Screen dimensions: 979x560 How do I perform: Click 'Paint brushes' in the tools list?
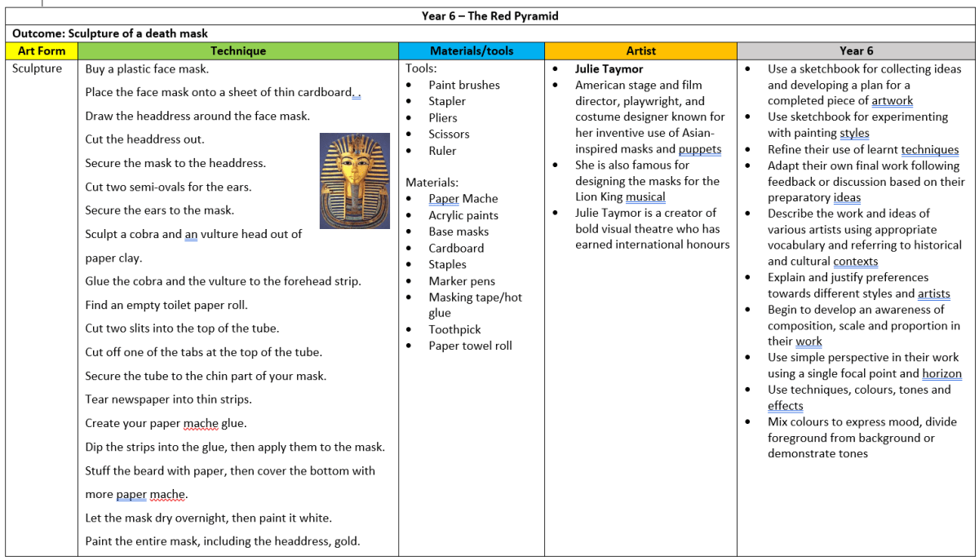[464, 85]
